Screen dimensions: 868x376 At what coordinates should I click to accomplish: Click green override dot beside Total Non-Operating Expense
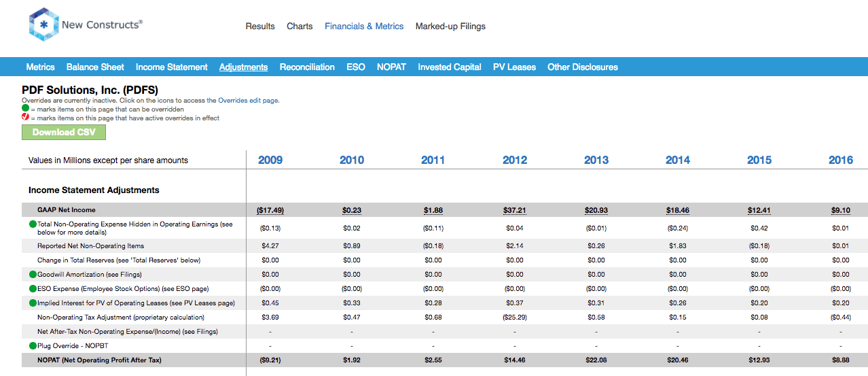pos(33,224)
